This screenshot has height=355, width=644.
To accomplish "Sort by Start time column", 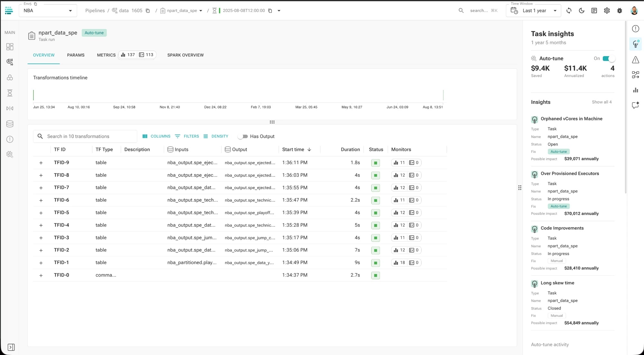I will click(297, 150).
